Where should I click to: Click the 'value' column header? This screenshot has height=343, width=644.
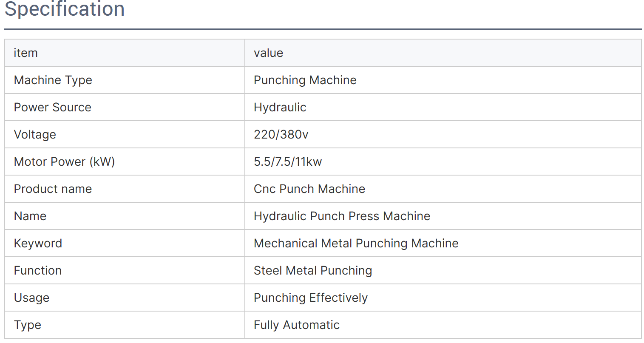(268, 53)
